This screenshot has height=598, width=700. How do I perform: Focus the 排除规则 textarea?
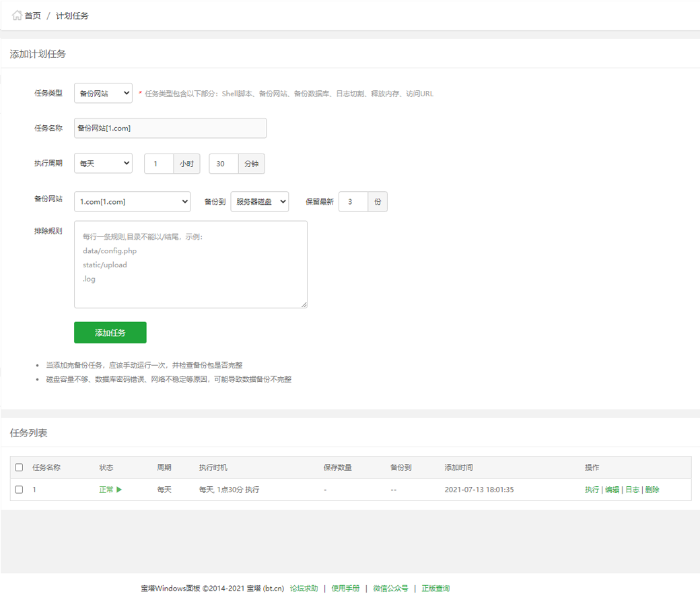[190, 264]
